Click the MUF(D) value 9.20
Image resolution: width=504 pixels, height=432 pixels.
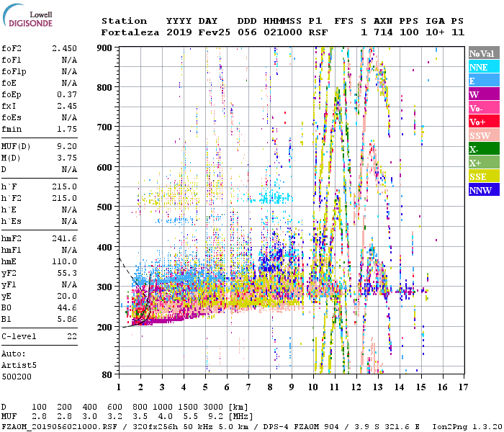point(67,146)
